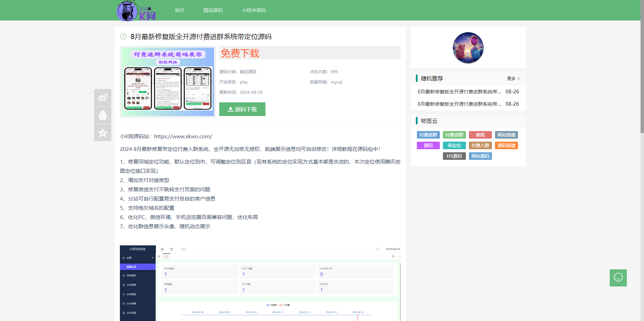Share the article to Weibo
This screenshot has width=644, height=321.
coord(102,97)
